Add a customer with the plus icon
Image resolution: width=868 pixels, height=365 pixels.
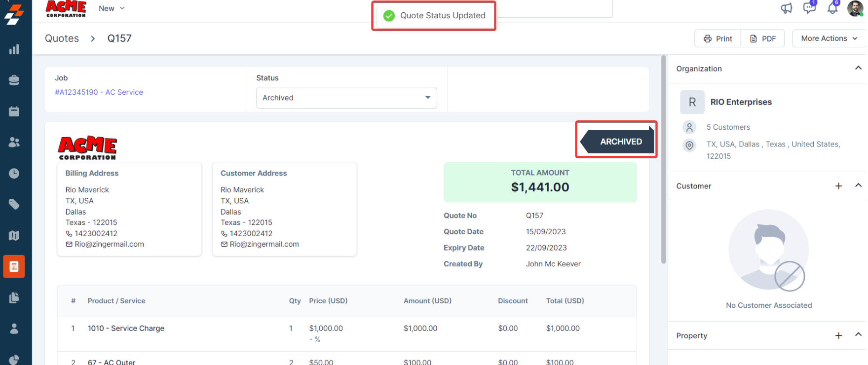838,186
